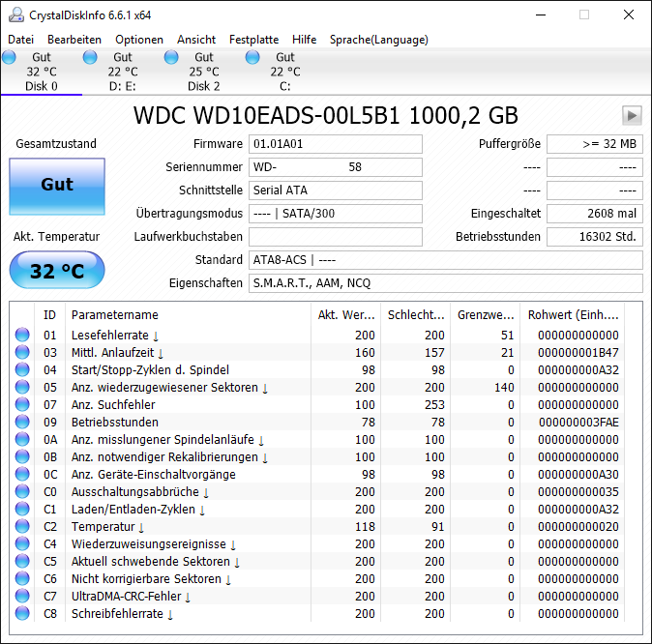The height and width of the screenshot is (644, 652).
Task: Click the 32 °C temperature button
Action: coord(57,270)
